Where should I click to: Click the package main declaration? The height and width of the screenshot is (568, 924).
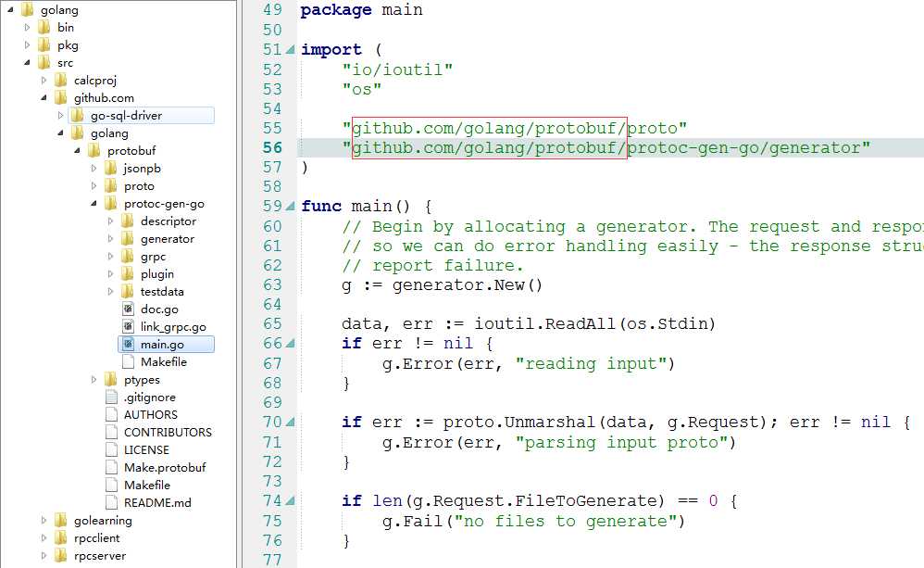[x=361, y=10]
